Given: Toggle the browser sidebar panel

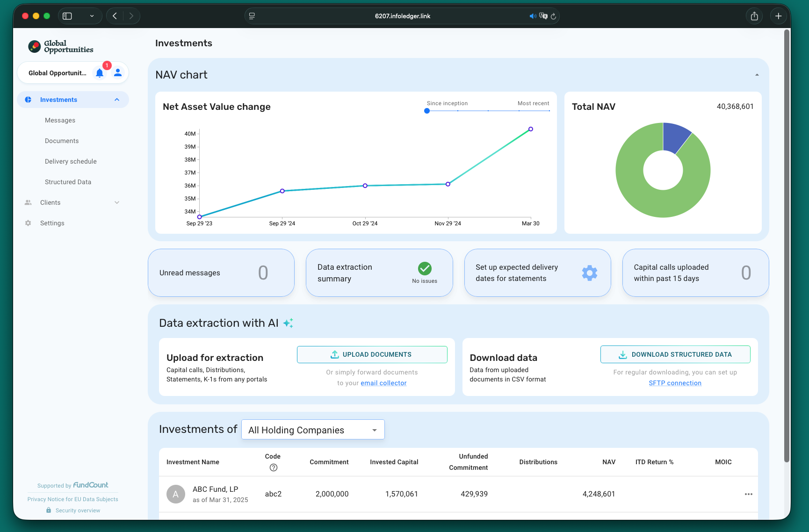Looking at the screenshot, I should pyautogui.click(x=67, y=16).
